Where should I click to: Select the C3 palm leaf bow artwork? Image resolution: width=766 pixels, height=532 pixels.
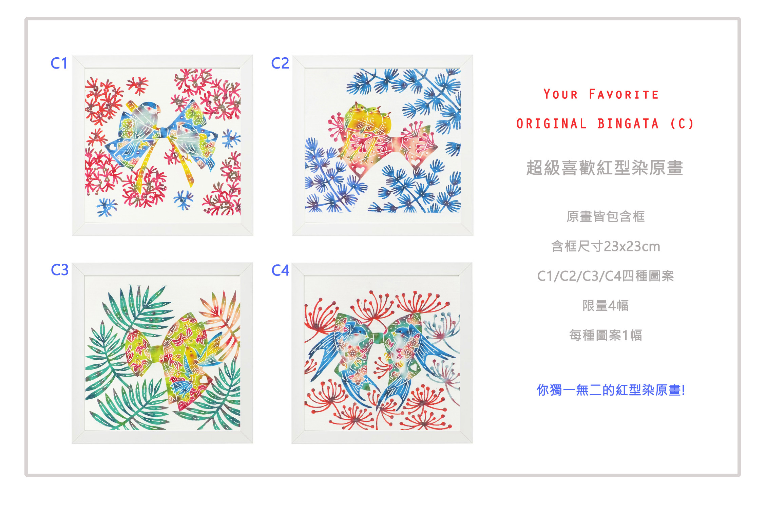coord(162,353)
